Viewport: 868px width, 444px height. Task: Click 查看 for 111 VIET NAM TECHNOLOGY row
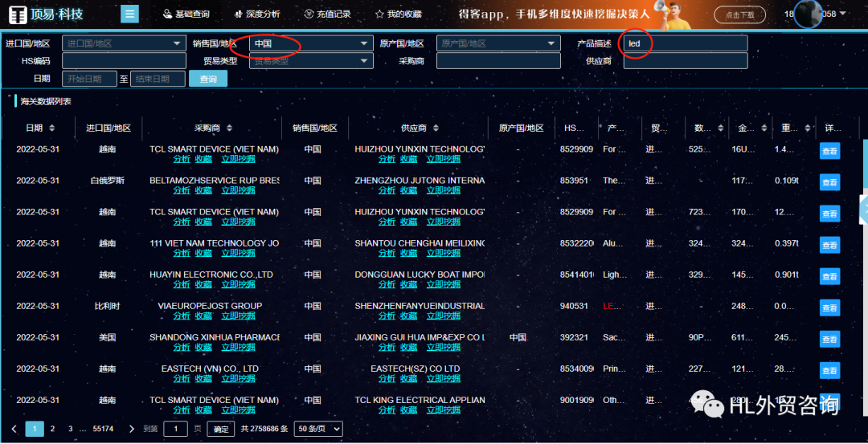(829, 244)
